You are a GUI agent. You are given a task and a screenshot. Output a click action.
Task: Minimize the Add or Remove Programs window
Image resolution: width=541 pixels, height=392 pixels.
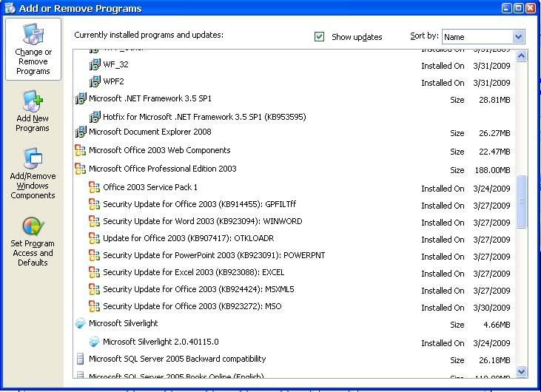(506, 8)
